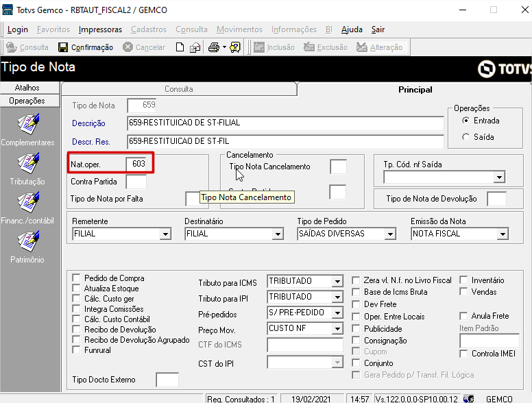This screenshot has height=403, width=532.
Task: Click the Inclusão toolbar button
Action: coord(274,47)
